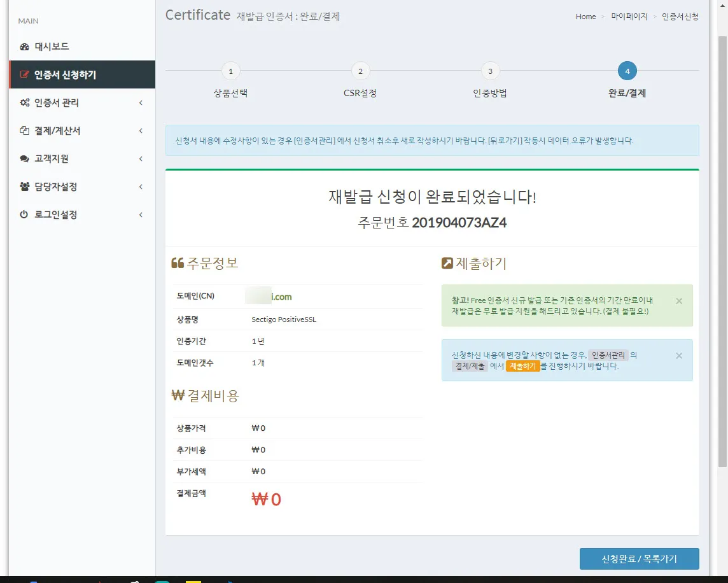Expand the 고객지원 submenu chevron
Screen dimensions: 728x583
click(141, 159)
